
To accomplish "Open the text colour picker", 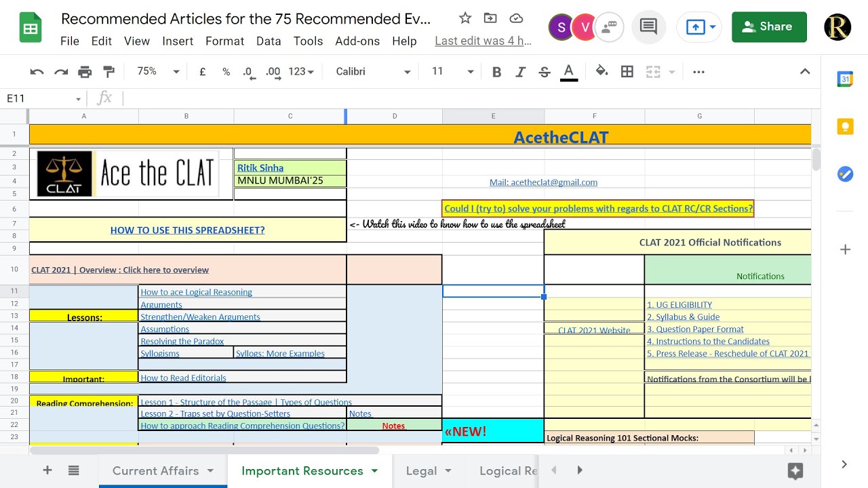I will tap(569, 72).
